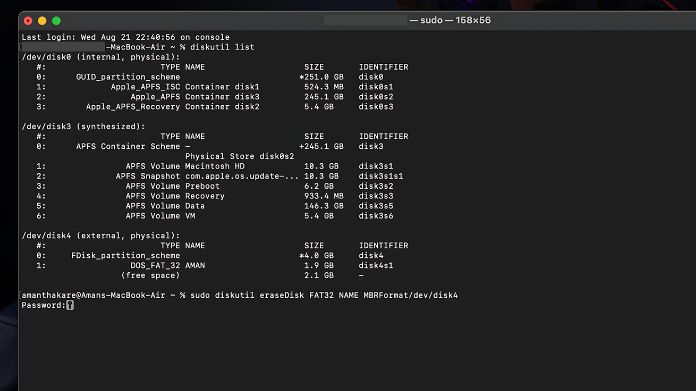Click 'Container disk1' name
The image size is (696, 391).
[222, 87]
